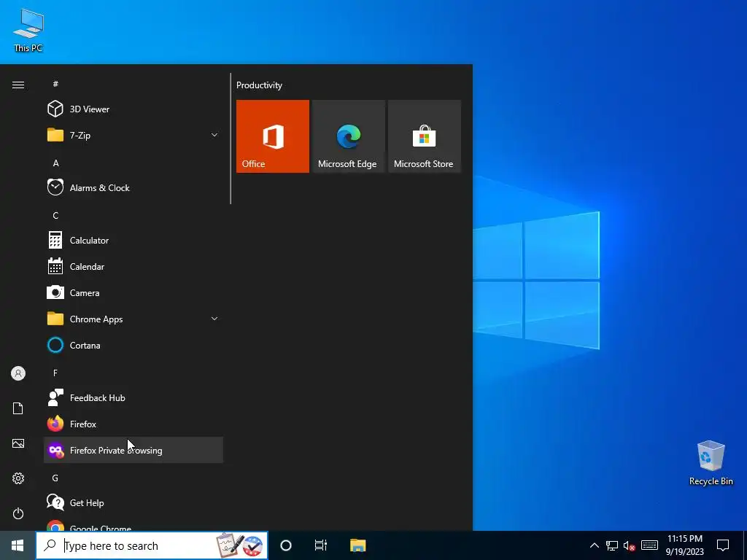Viewport: 747px width, 560px height.
Task: Expand the Chrome Apps folder chevron
Action: (214, 319)
